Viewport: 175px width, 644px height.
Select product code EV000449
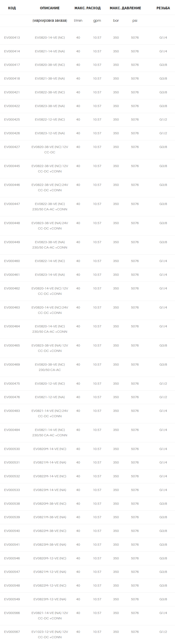(12, 242)
